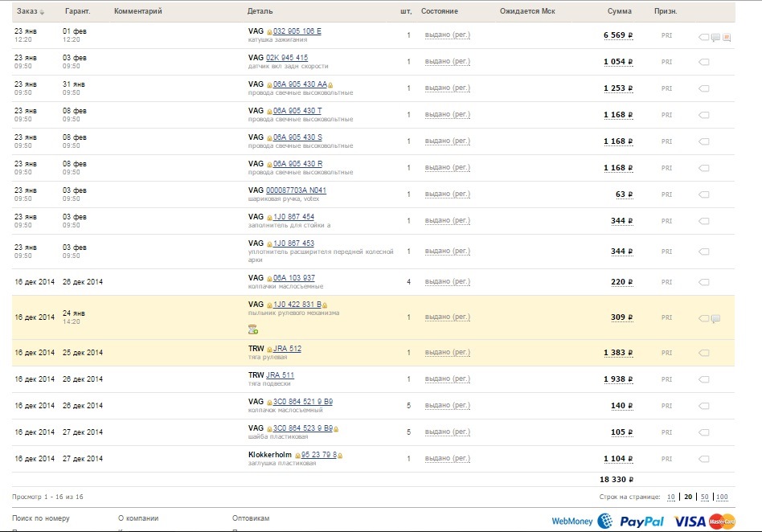Viewport: 762px width, 532px height.
Task: Click the orange icon after 1J0 422 831 B
Action: (325, 305)
